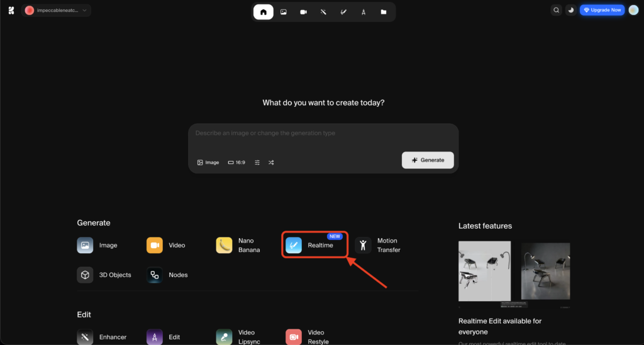644x345 pixels.
Task: Open the Nano Banana generator
Action: [x=238, y=245]
